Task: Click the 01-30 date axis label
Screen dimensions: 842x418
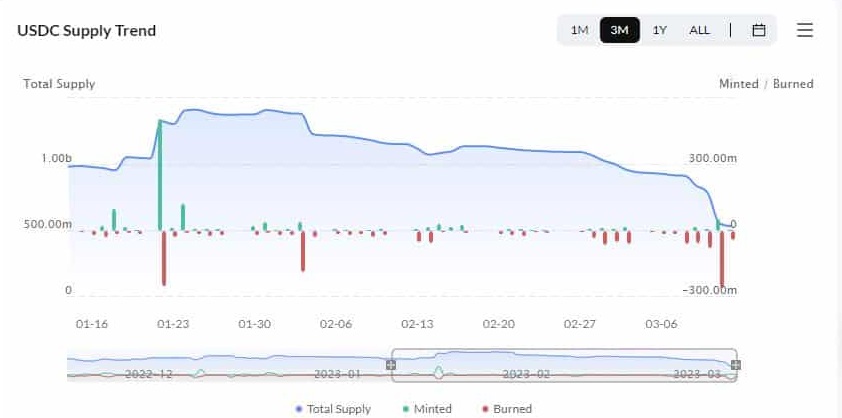Action: (255, 324)
